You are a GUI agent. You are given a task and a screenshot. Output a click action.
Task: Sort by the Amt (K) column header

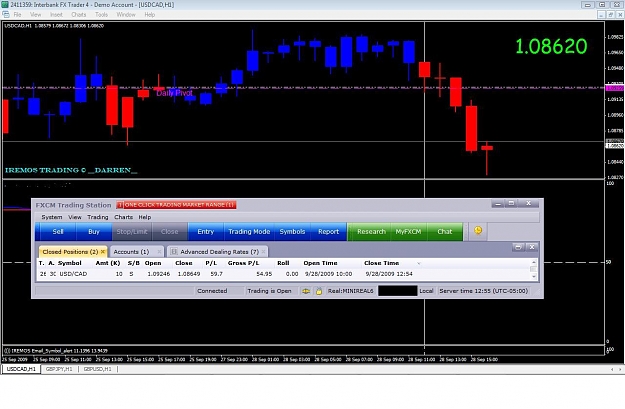point(108,263)
